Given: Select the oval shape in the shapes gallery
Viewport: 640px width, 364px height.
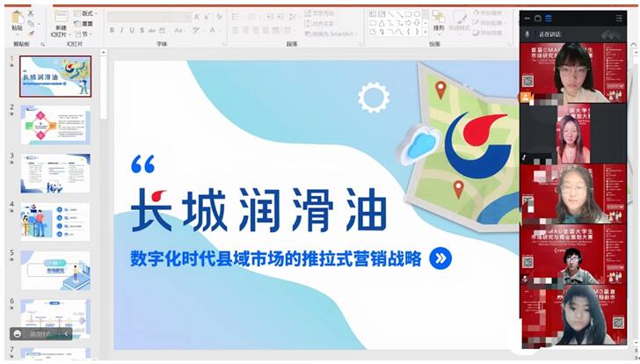Looking at the screenshot, I should click(x=417, y=14).
